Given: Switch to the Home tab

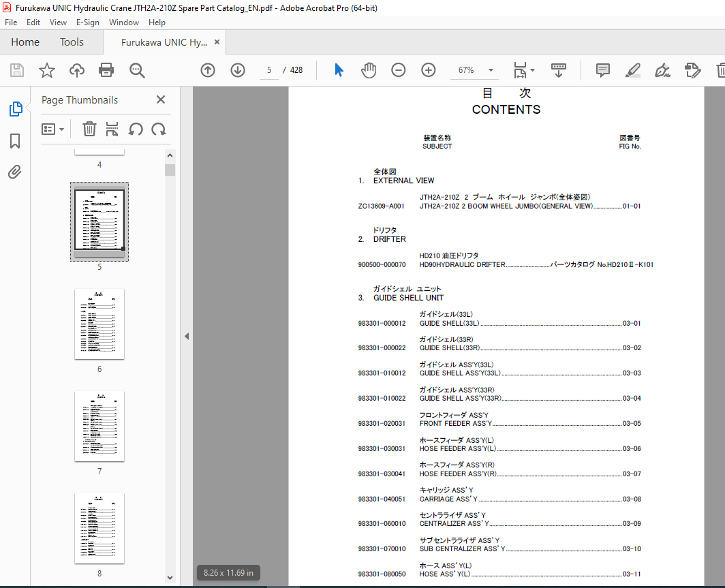Looking at the screenshot, I should pyautogui.click(x=25, y=42).
